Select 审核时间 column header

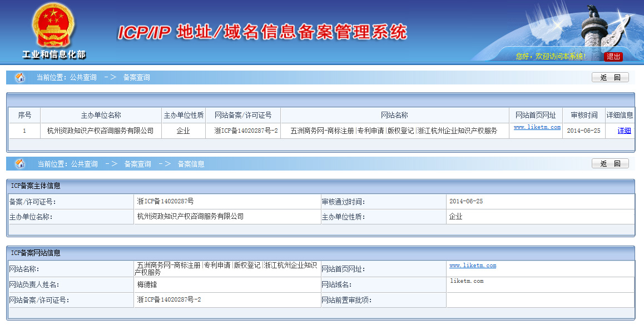click(583, 116)
